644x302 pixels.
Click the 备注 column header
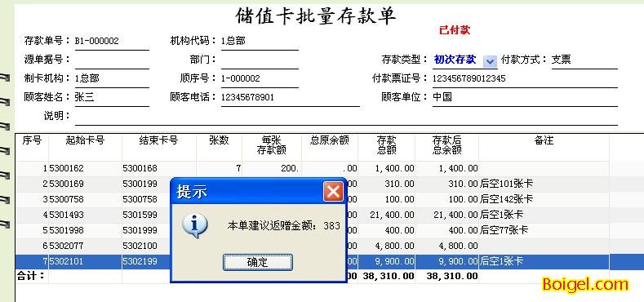(544, 140)
